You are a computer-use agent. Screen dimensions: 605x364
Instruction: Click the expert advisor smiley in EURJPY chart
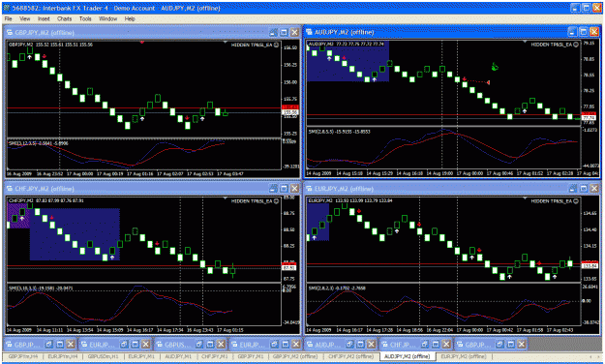[x=576, y=201]
